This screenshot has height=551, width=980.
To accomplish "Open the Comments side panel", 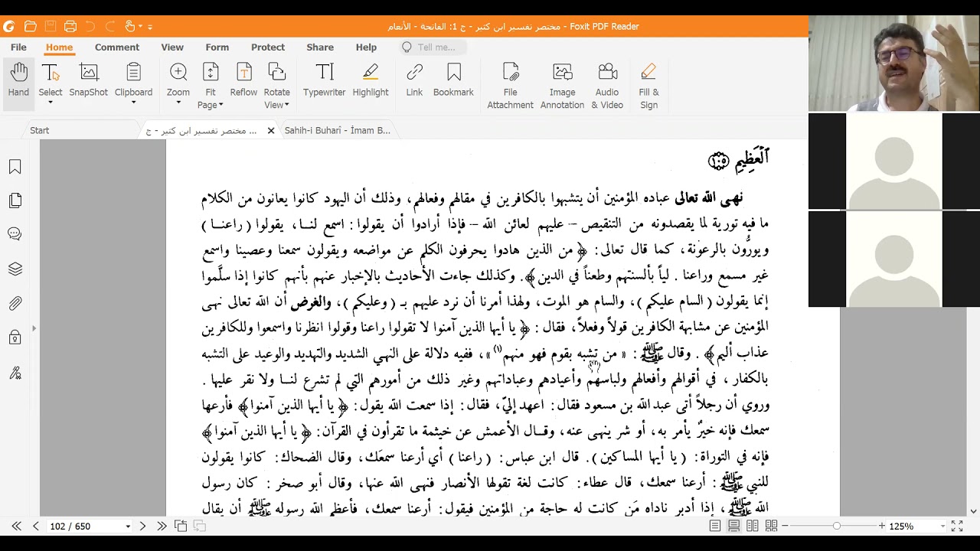I will 15,234.
